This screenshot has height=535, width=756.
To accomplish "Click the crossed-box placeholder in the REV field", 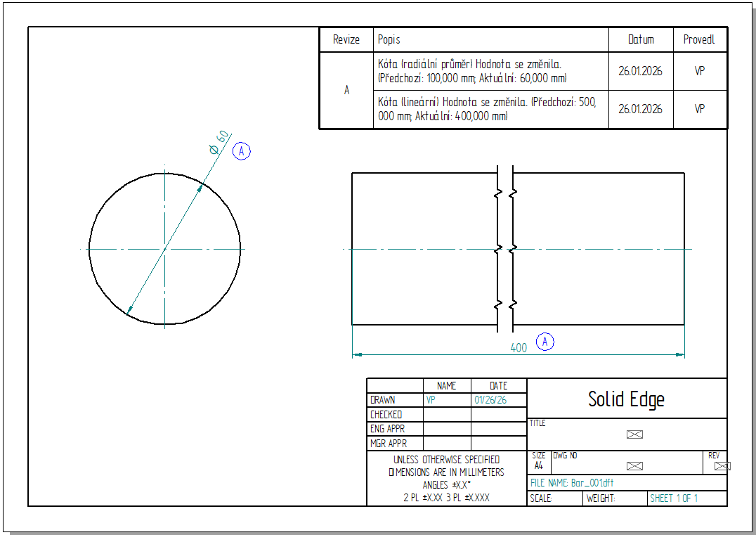I will (722, 466).
